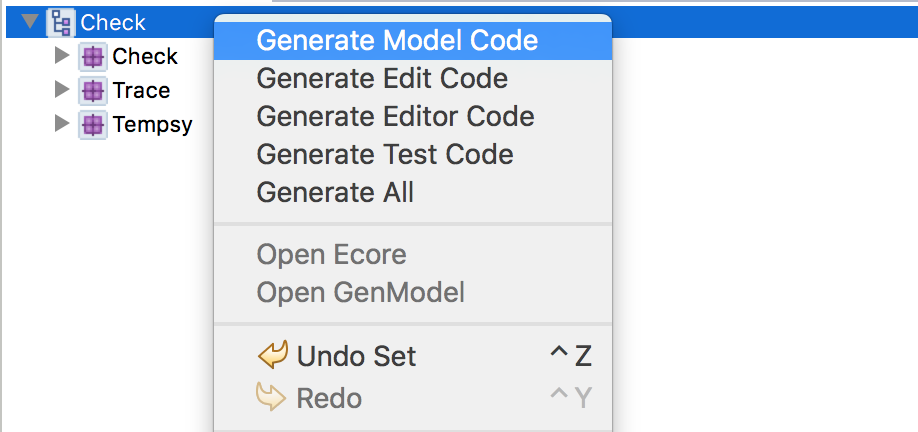This screenshot has height=432, width=918.
Task: Expand the Tempsy package node
Action: [x=62, y=125]
